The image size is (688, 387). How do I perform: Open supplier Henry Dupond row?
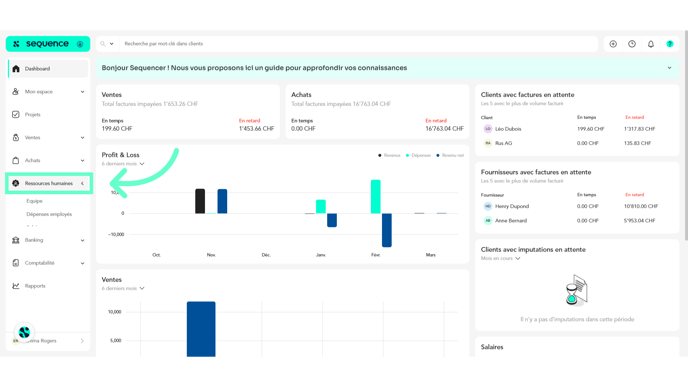pyautogui.click(x=577, y=206)
